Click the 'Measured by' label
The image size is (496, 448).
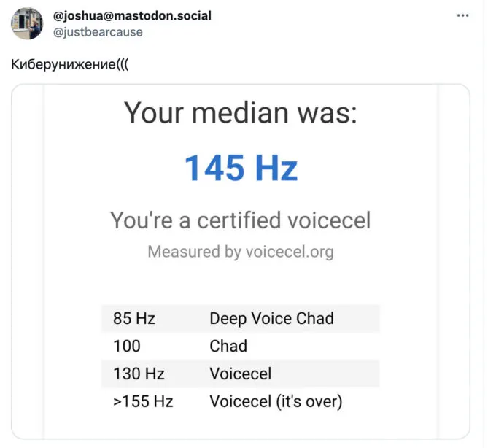tap(194, 252)
